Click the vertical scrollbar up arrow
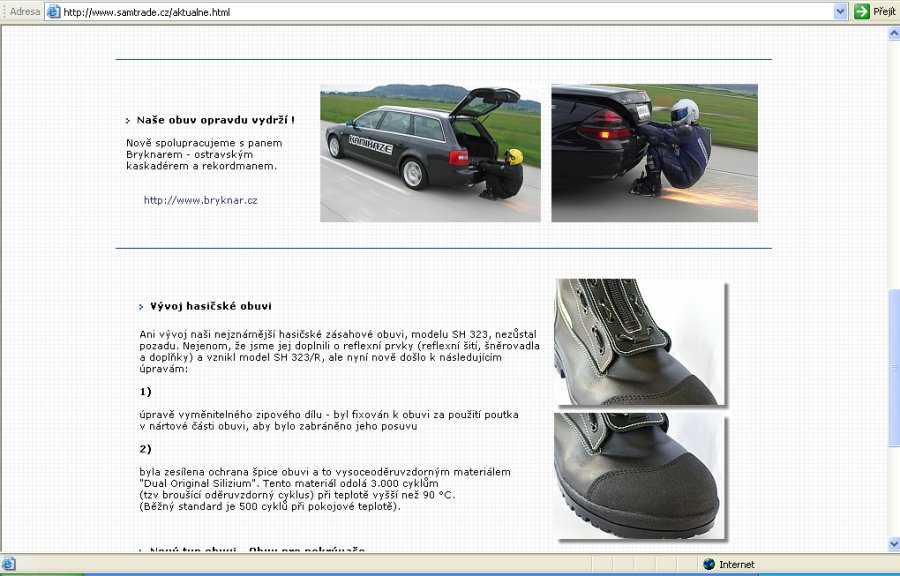Screen dimensions: 900x576 click(x=893, y=33)
